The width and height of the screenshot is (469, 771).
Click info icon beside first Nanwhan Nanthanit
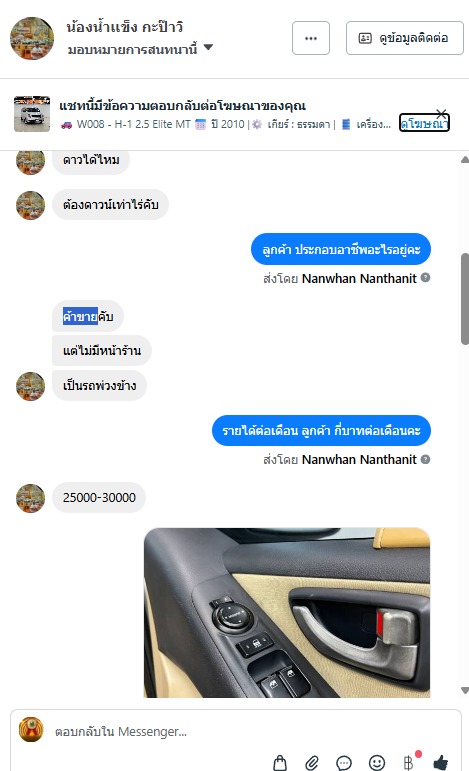pos(426,278)
